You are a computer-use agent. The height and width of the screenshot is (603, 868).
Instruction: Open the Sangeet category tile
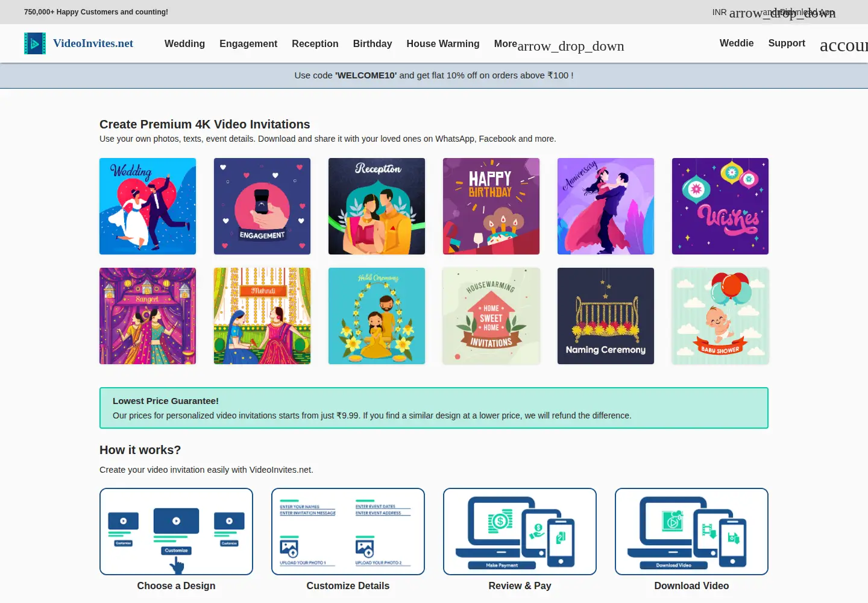pos(148,316)
